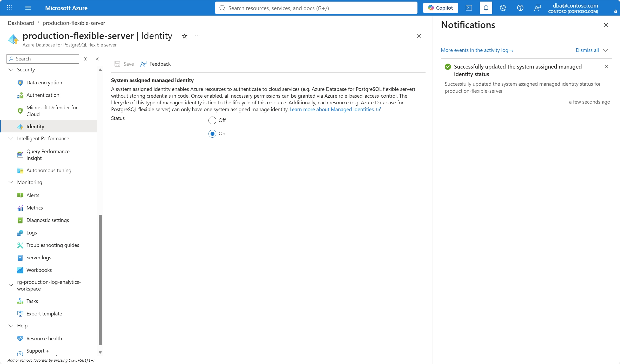Screen dimensions: 620x364
Task: Open Troubleshooting guides page
Action: point(53,245)
